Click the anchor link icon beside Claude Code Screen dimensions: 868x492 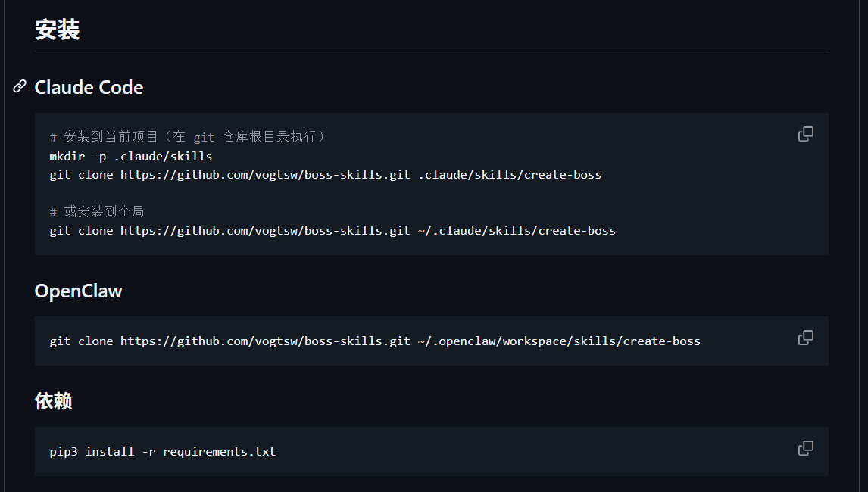20,87
